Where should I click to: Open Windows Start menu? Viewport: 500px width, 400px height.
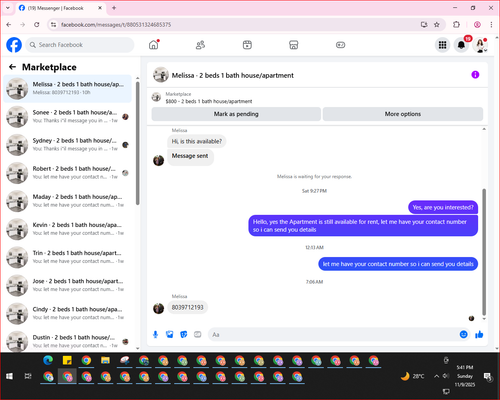(9, 376)
